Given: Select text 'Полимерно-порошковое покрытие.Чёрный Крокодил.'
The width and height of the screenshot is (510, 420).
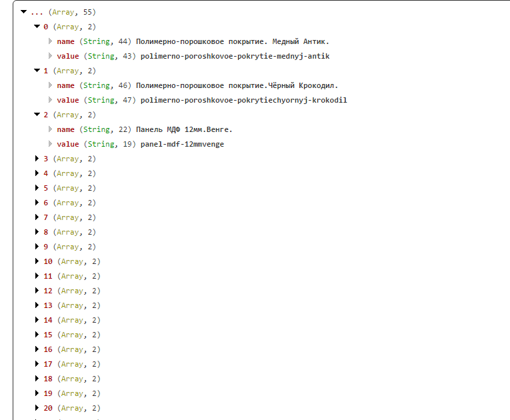Looking at the screenshot, I should click(x=237, y=85).
